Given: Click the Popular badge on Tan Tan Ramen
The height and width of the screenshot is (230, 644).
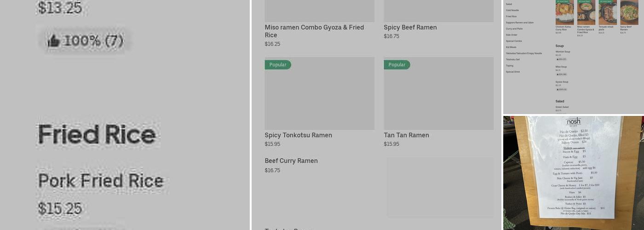Looking at the screenshot, I should click(x=397, y=65).
